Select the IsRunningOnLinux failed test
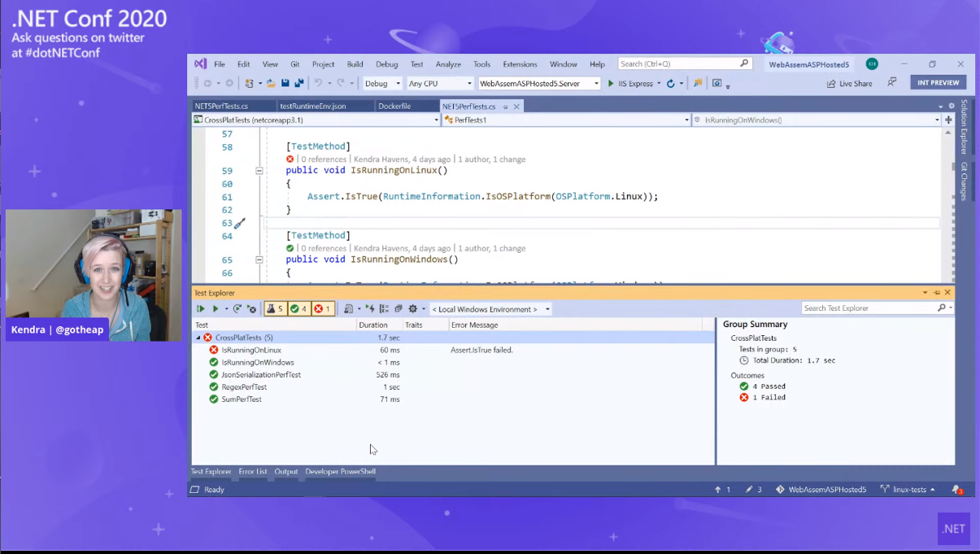 [x=251, y=350]
